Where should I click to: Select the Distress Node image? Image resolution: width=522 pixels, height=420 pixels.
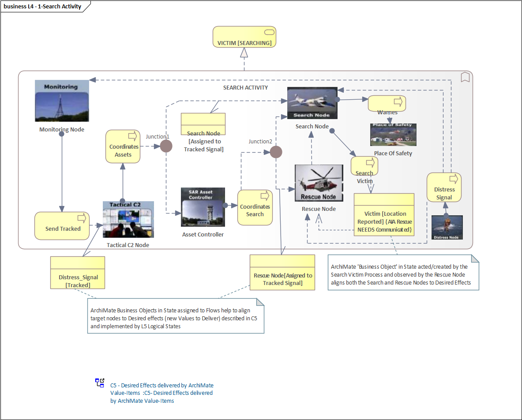click(x=447, y=227)
